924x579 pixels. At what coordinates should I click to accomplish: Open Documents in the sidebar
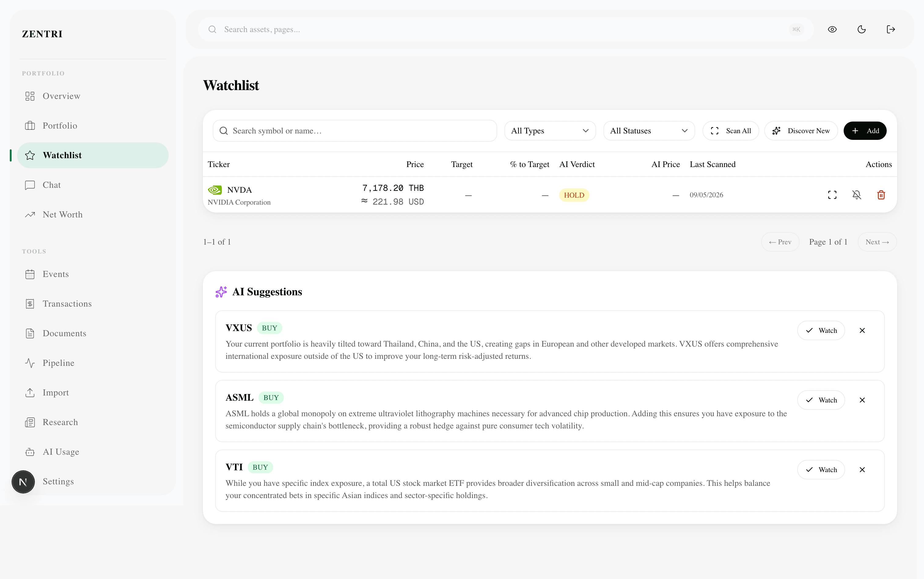(x=93, y=333)
